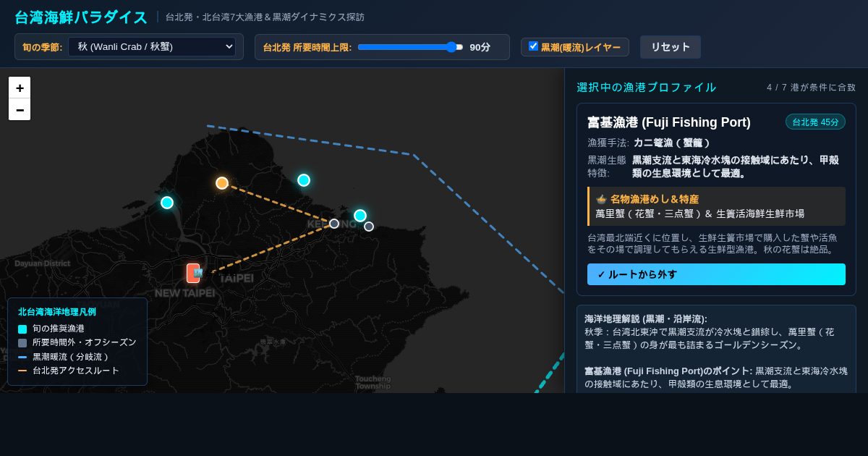
Task: Click the ルートから外す button
Action: (x=716, y=274)
